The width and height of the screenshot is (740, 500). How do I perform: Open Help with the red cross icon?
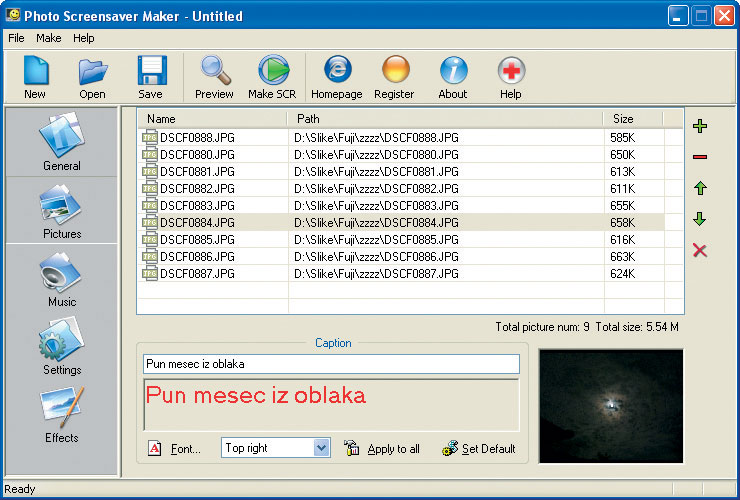pos(511,70)
